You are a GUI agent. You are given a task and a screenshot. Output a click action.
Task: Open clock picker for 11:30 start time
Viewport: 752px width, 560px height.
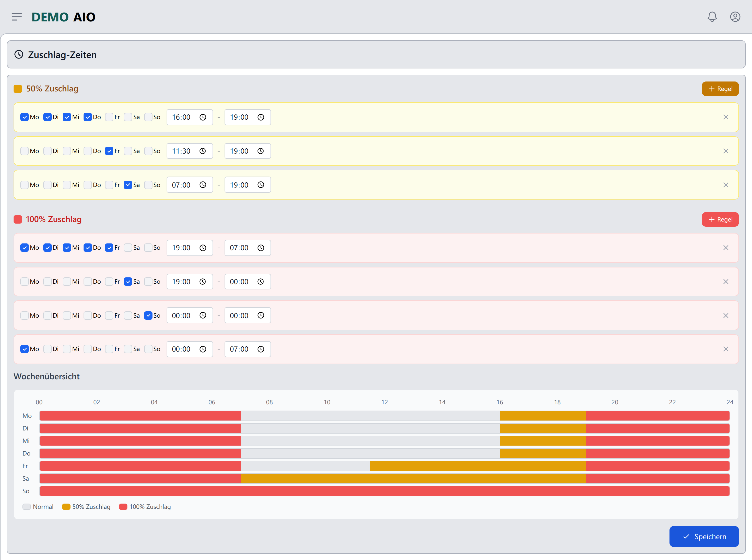(x=203, y=151)
